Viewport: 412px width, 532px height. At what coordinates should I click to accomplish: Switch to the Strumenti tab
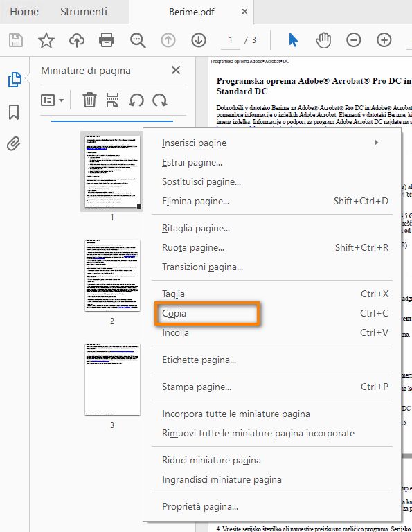tap(84, 12)
